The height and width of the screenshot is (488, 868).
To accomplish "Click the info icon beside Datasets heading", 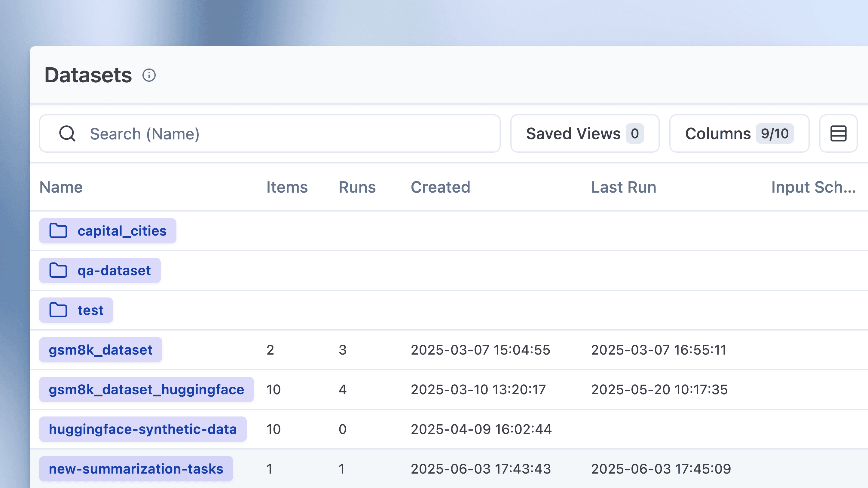I will click(149, 75).
